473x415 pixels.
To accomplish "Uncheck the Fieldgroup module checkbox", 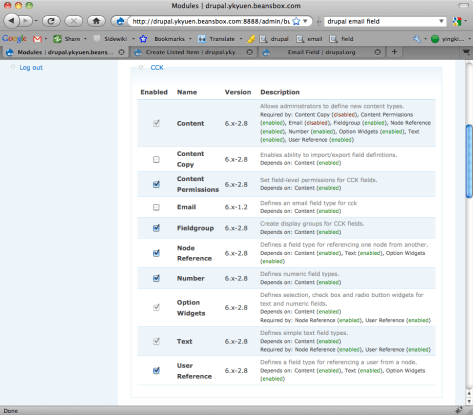I will pyautogui.click(x=156, y=228).
